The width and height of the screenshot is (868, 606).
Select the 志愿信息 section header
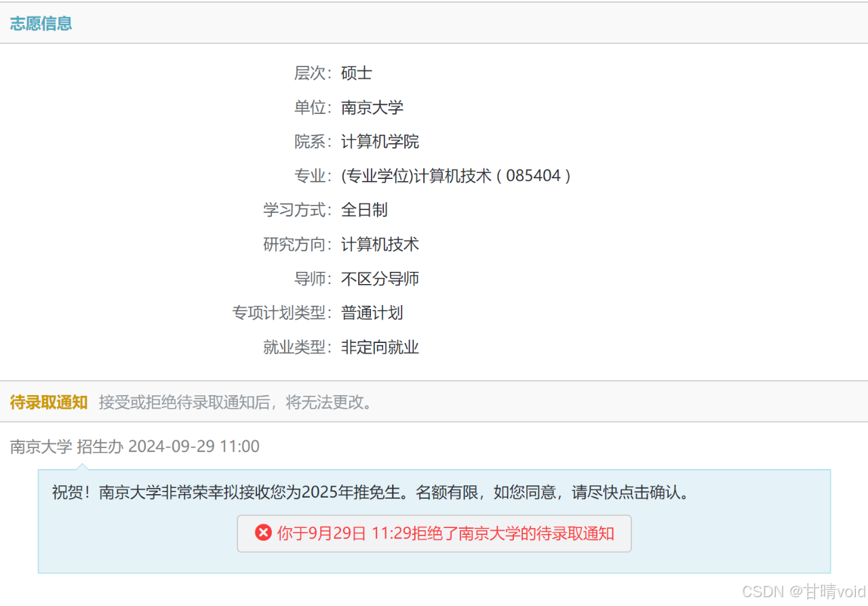point(41,23)
